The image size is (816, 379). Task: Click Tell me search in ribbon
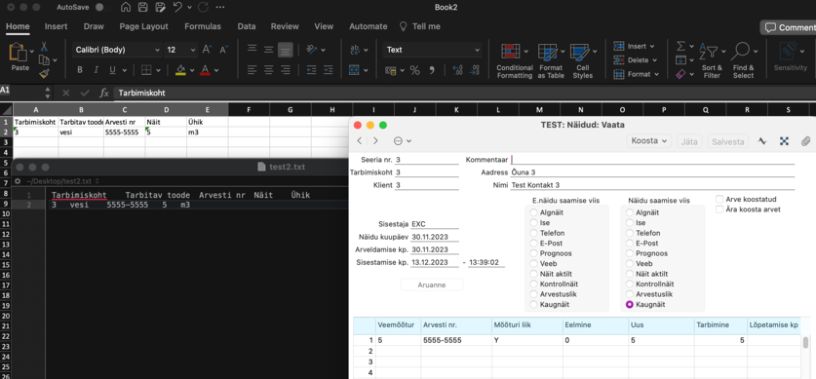point(419,27)
